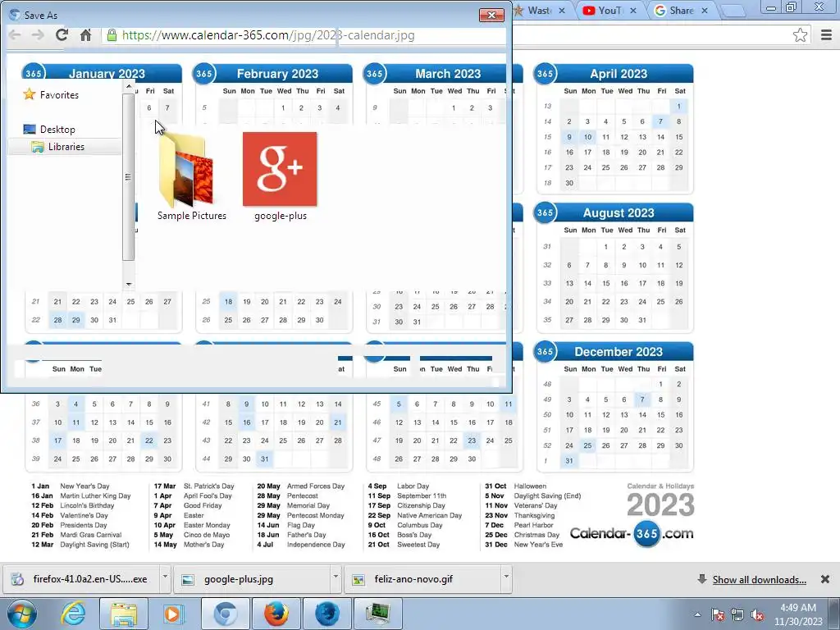Click the April 2023 calendar header

[619, 73]
